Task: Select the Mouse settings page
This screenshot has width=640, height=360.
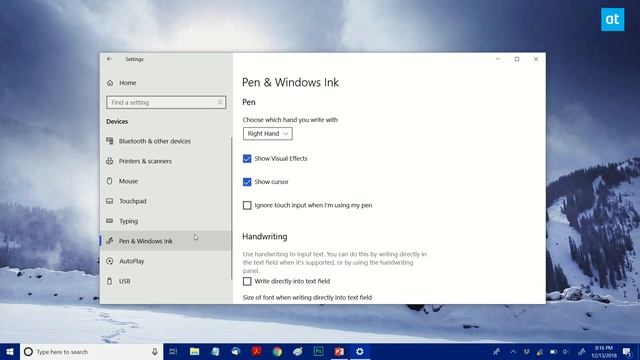Action: click(x=165, y=181)
